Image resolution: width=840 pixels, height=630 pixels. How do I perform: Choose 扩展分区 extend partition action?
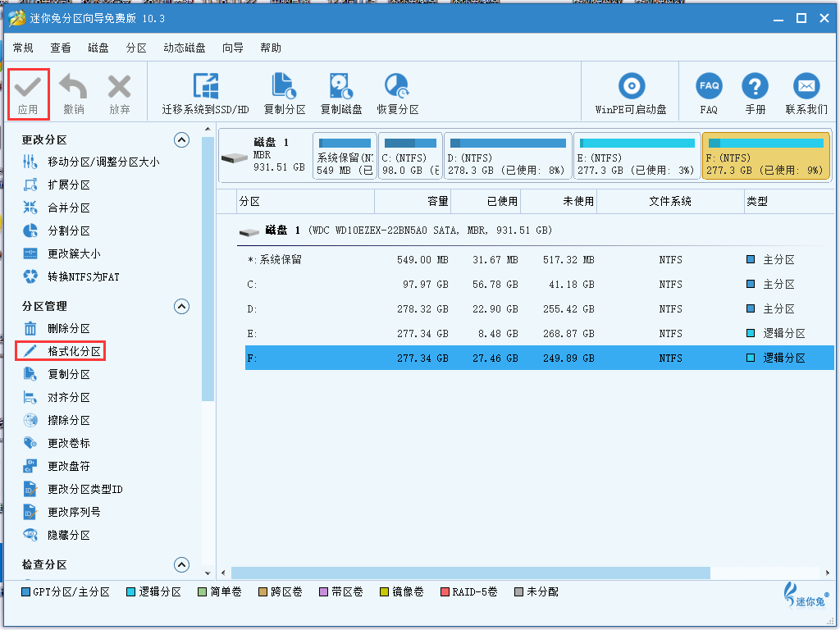pos(57,185)
